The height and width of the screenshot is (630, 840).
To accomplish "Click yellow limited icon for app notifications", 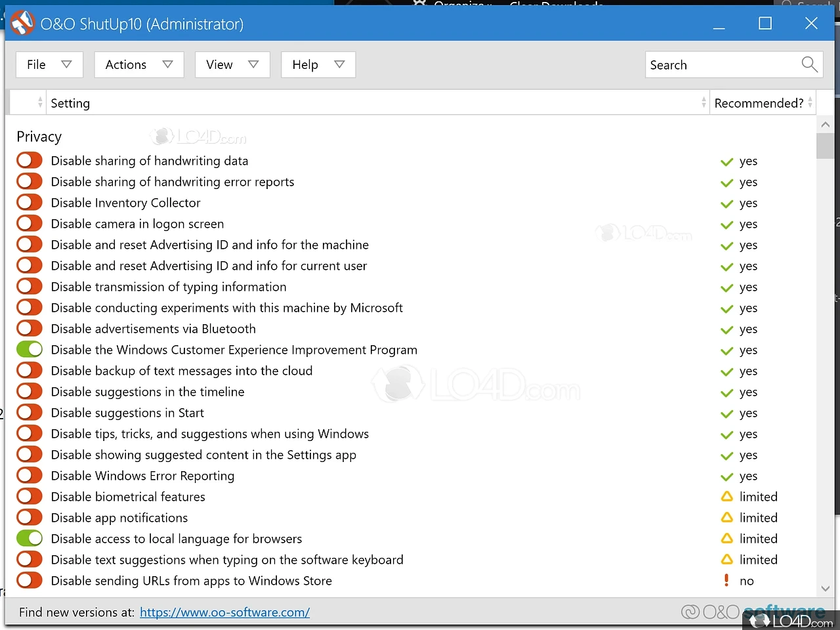I will [x=726, y=517].
